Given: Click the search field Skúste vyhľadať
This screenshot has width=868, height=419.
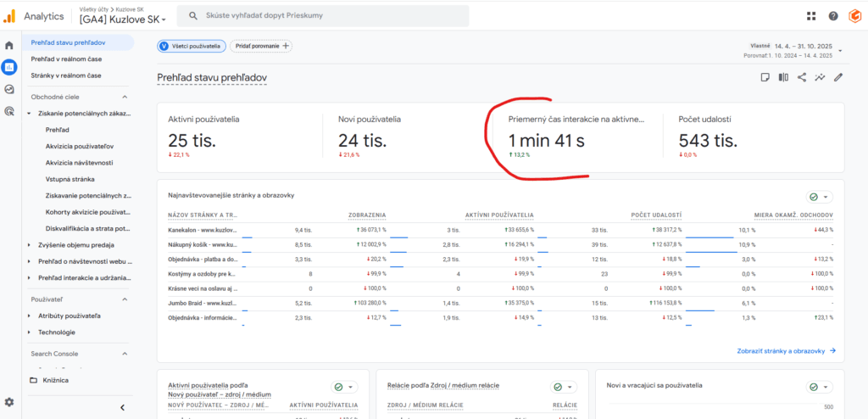Looking at the screenshot, I should [323, 15].
